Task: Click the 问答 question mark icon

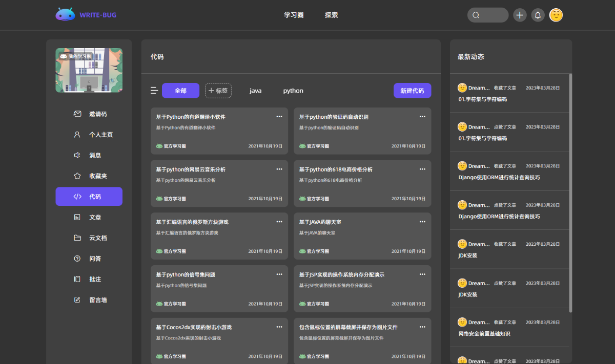Action: pyautogui.click(x=77, y=259)
